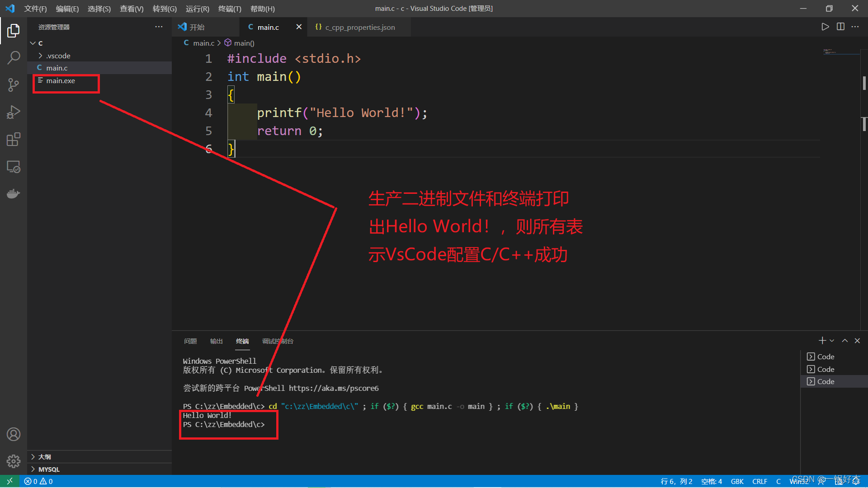Change file encoding GBK in status bar

(x=737, y=481)
